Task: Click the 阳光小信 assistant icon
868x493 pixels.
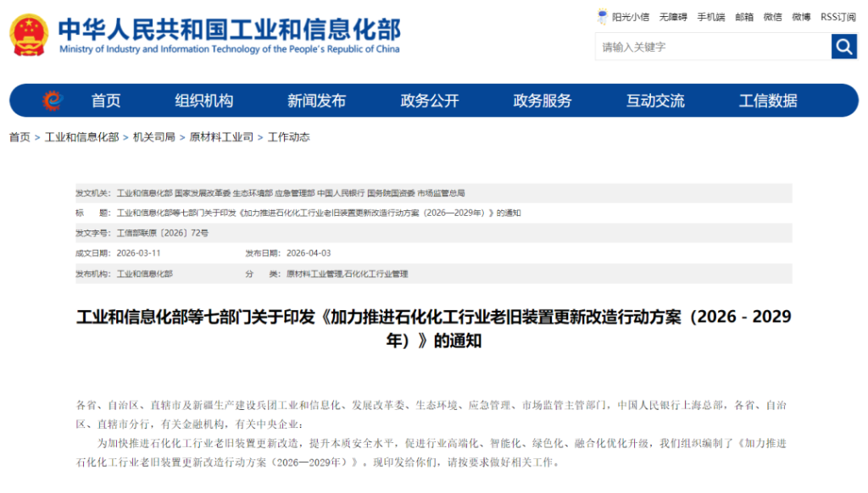Action: pos(603,17)
